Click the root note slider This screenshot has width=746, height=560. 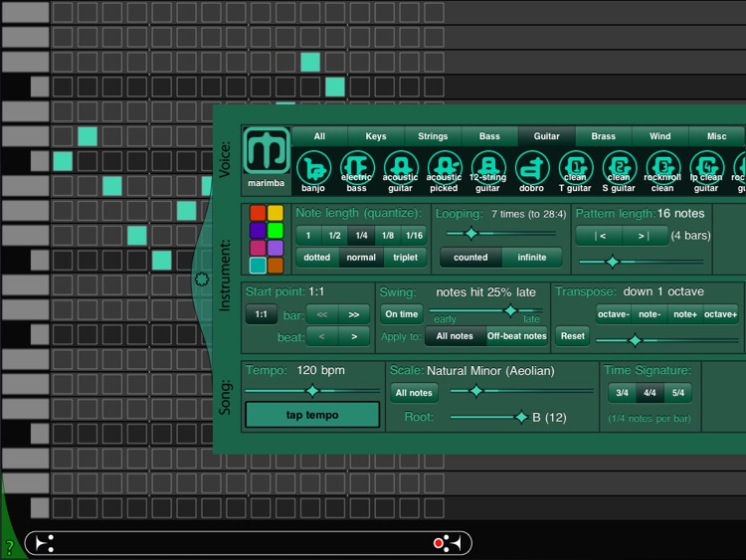(x=489, y=417)
